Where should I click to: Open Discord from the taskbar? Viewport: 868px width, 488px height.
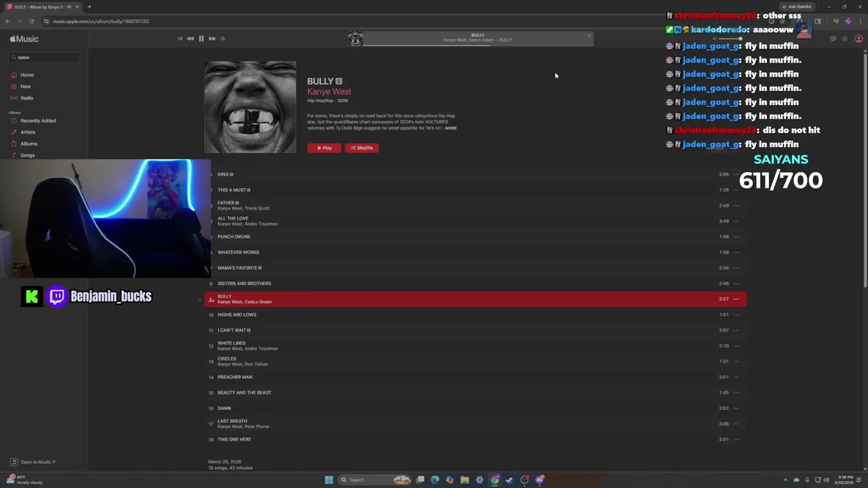click(540, 480)
